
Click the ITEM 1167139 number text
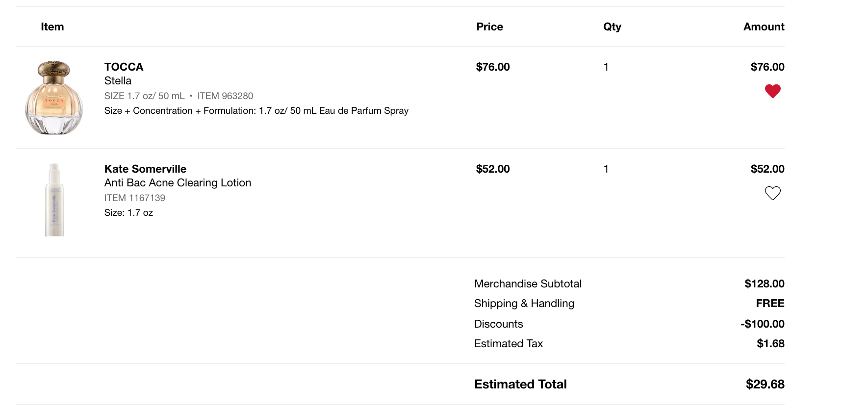pos(134,198)
